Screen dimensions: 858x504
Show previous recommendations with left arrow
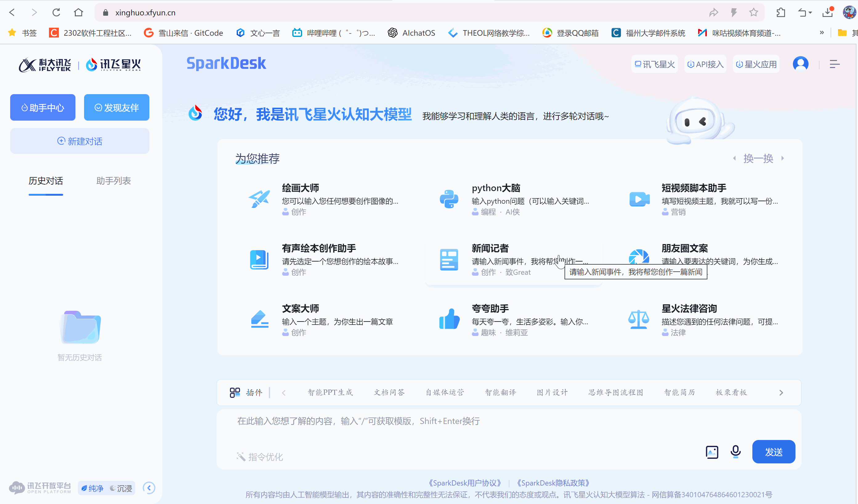735,158
